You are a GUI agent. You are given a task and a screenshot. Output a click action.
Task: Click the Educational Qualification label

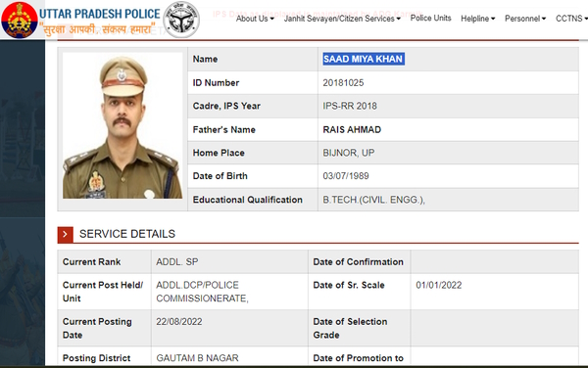click(248, 200)
